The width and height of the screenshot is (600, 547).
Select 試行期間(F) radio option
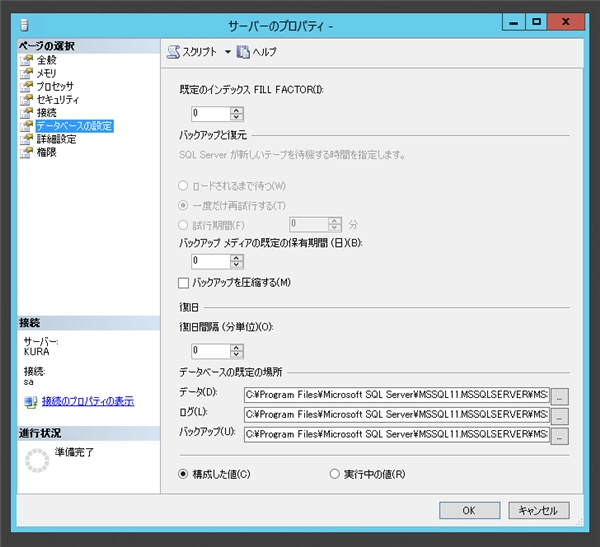pyautogui.click(x=183, y=225)
